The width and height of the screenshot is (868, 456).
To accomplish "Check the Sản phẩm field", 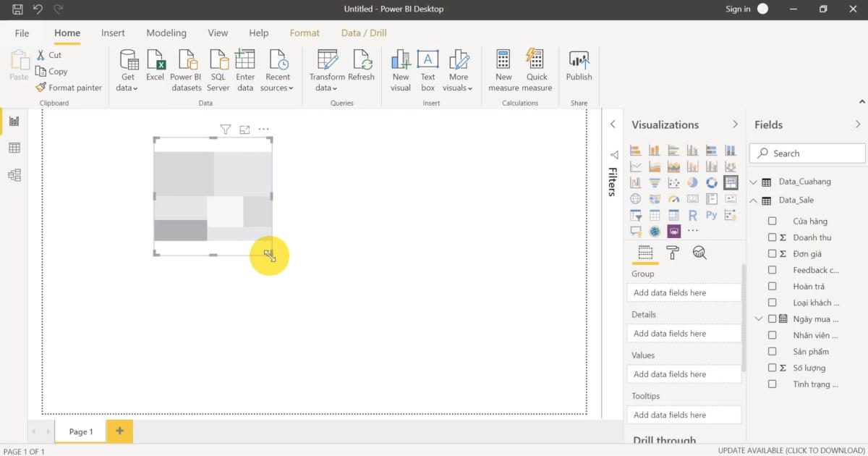I will 772,351.
